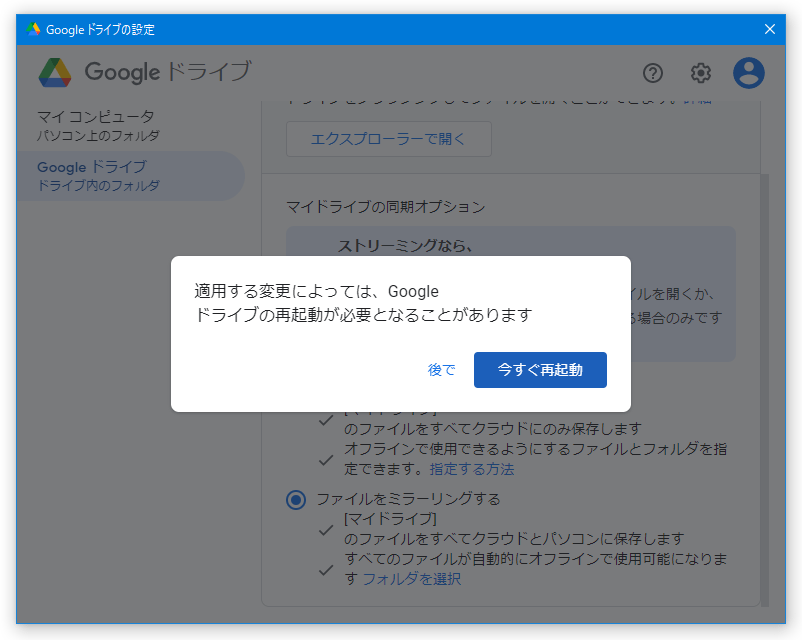Select Google ドライブ folder item in sidebar
Image resolution: width=802 pixels, height=640 pixels.
pos(131,176)
